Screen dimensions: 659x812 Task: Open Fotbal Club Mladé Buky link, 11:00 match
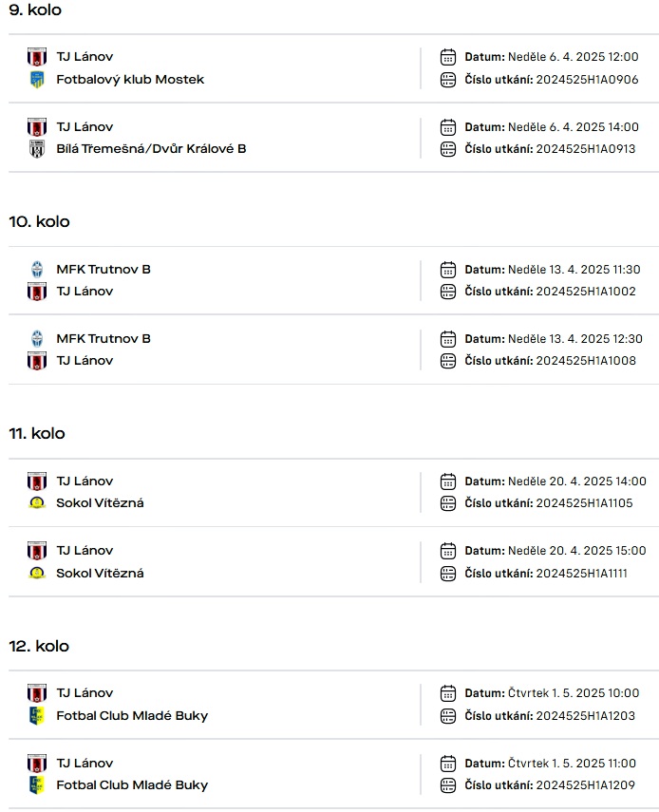coord(132,785)
